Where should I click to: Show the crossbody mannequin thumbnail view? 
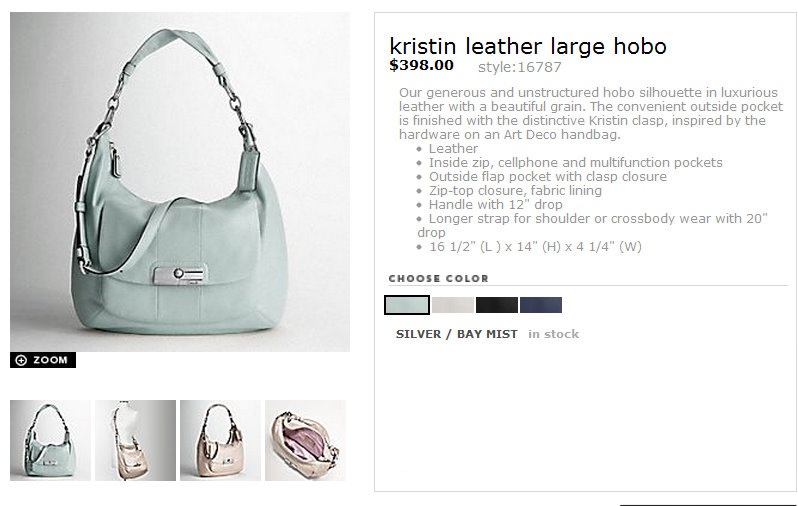pyautogui.click(x=135, y=440)
